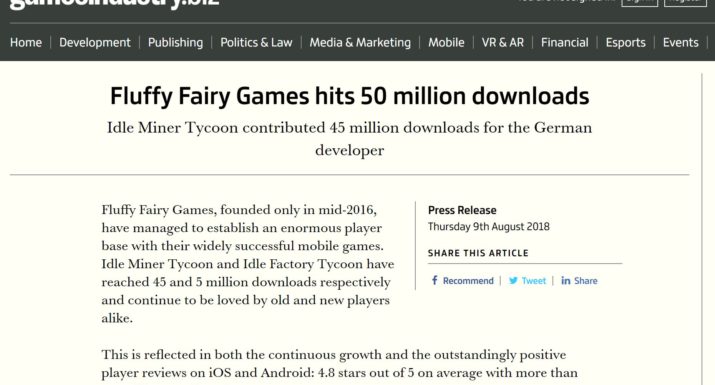The image size is (715, 385).
Task: Click the paragraph starting 'This is reflected in both'
Action: coord(340,364)
